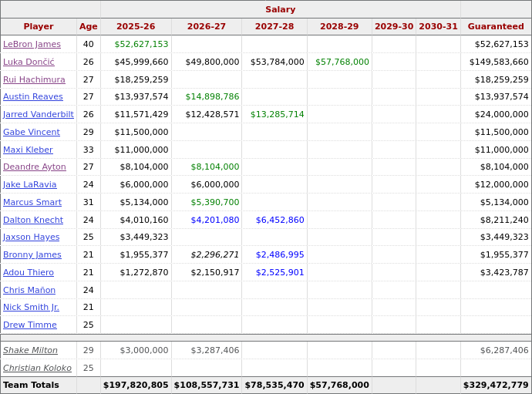Select team total $197,820,805 for 2025-26
Image resolution: width=532 pixels, height=394 pixels.
pyautogui.click(x=136, y=386)
